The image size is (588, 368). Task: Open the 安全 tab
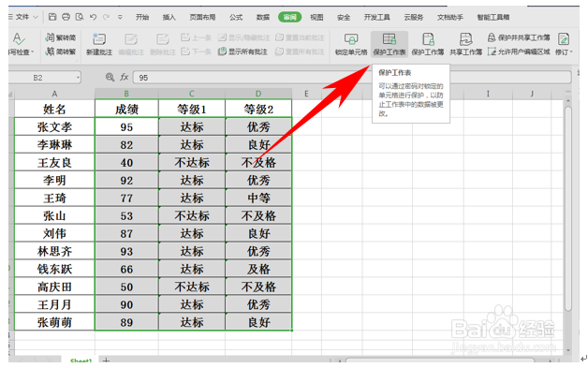click(343, 17)
